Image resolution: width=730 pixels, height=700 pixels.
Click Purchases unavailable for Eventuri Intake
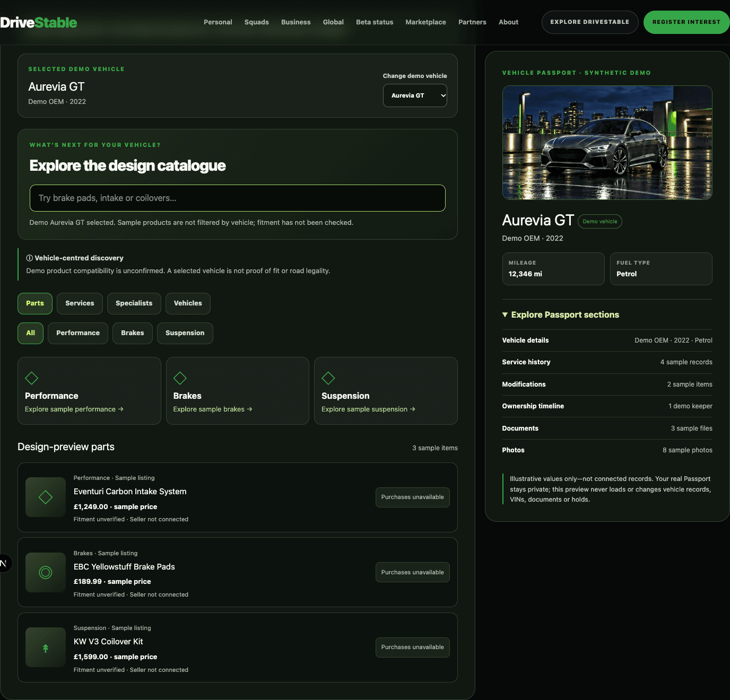coord(413,497)
